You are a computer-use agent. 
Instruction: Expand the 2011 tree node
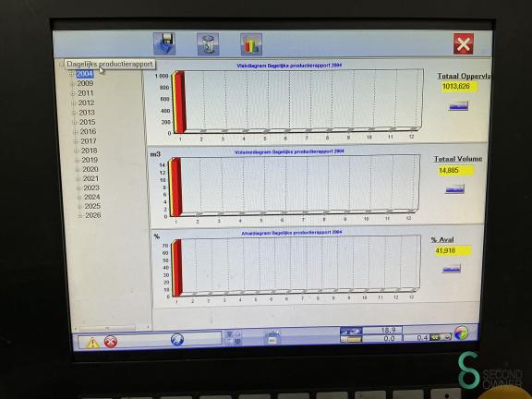[73, 93]
